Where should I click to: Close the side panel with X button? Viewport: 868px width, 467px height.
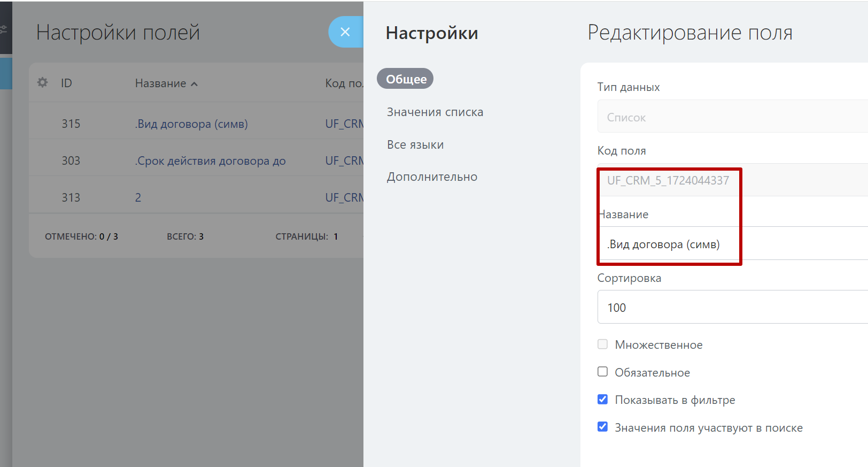point(345,32)
